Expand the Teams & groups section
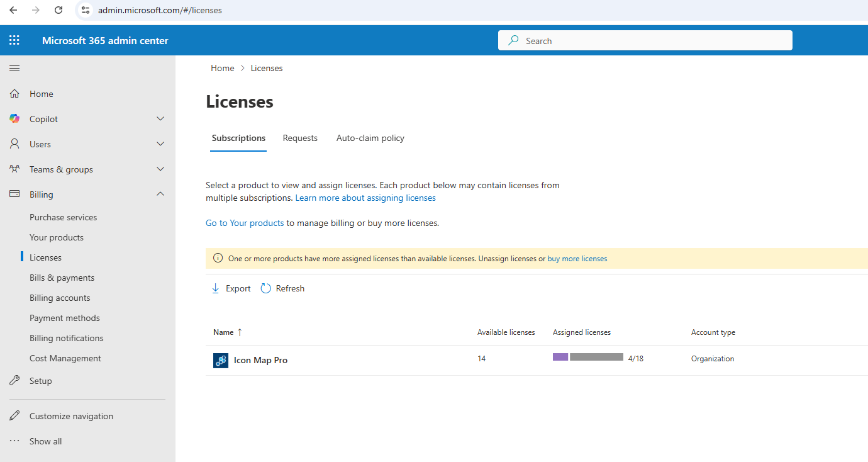Screen dimensions: 868x462 click(x=160, y=169)
